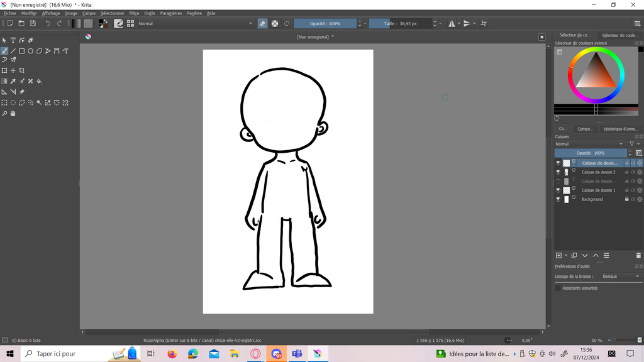This screenshot has height=362, width=644.
Task: Select the Ellipse shape tool
Action: (x=30, y=51)
